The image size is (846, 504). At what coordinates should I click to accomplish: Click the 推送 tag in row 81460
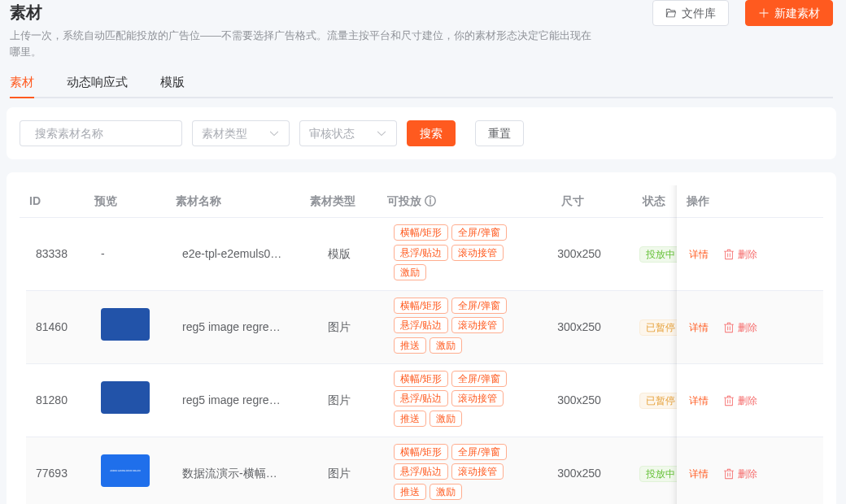[x=410, y=345]
